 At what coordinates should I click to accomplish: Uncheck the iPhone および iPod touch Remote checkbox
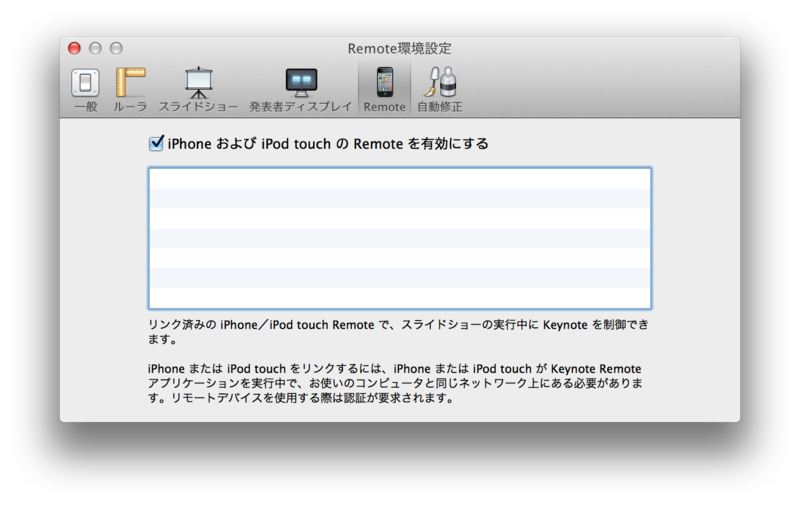pyautogui.click(x=156, y=143)
